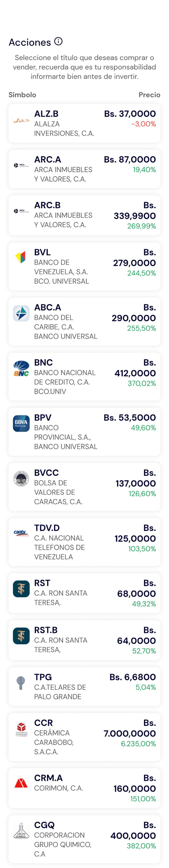The image size is (169, 868).
Task: Tap the CANTV logo icon
Action: (21, 533)
